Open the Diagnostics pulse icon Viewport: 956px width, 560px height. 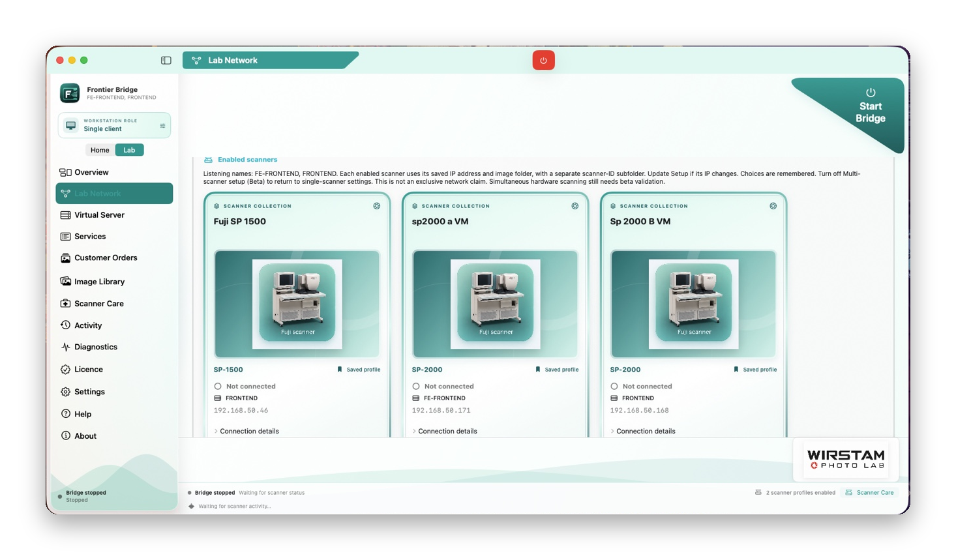(65, 347)
